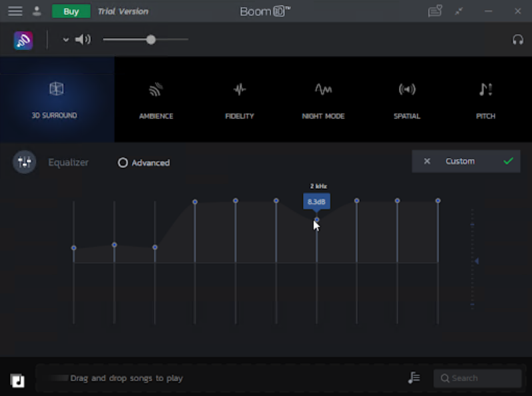Open the user account profile icon
Viewport: 532px width, 396px height.
[x=37, y=11]
